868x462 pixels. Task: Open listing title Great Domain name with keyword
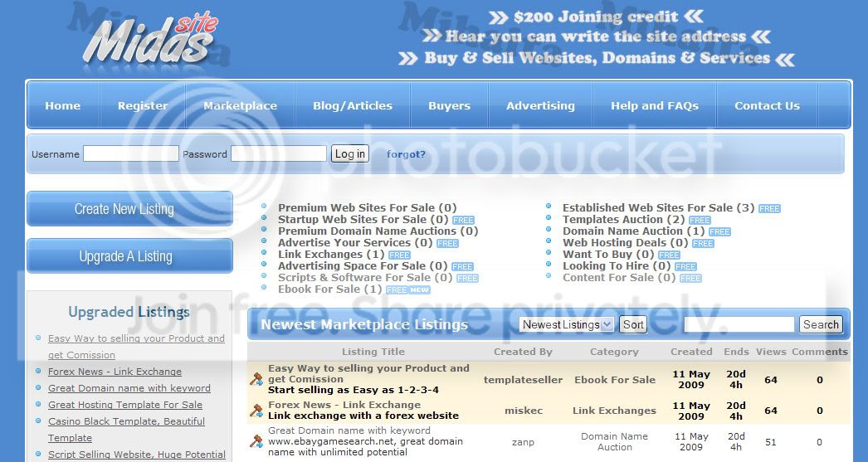[349, 430]
